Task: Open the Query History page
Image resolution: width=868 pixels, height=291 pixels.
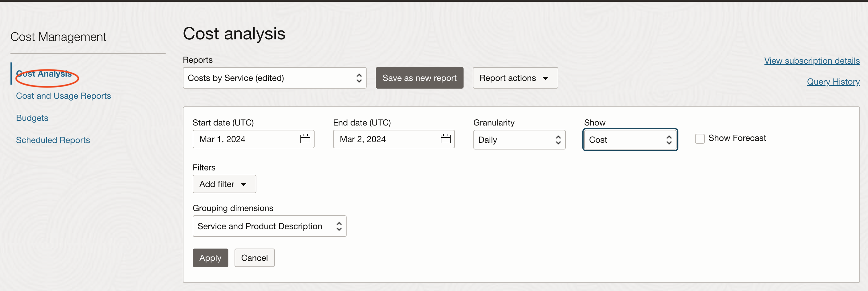Action: [x=833, y=82]
